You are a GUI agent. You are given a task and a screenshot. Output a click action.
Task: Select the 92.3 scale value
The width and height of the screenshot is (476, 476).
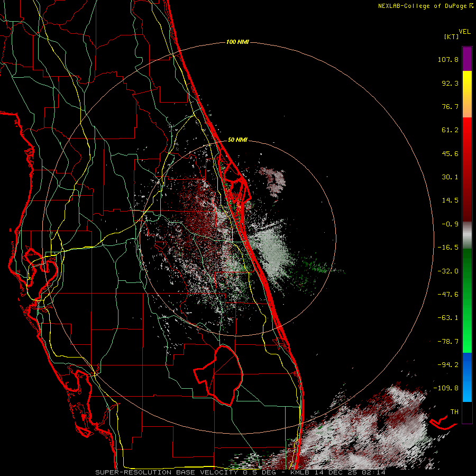(450, 83)
